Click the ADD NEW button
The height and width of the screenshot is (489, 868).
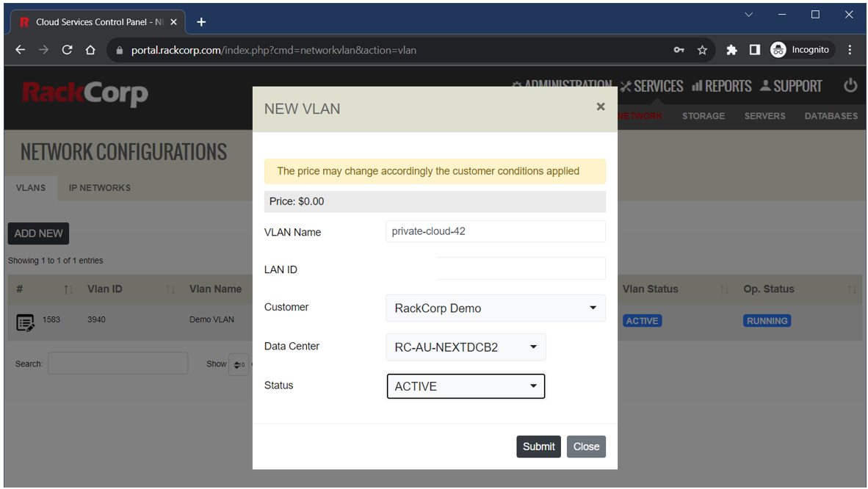(38, 233)
